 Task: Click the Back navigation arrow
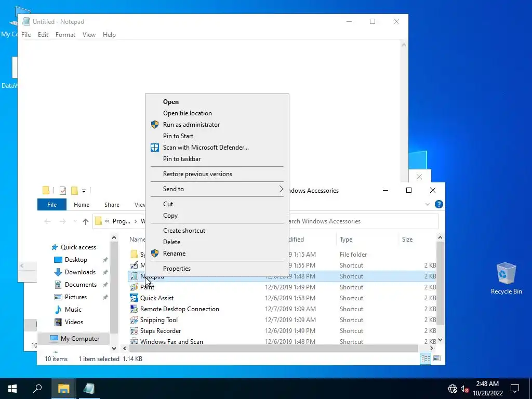pos(47,221)
